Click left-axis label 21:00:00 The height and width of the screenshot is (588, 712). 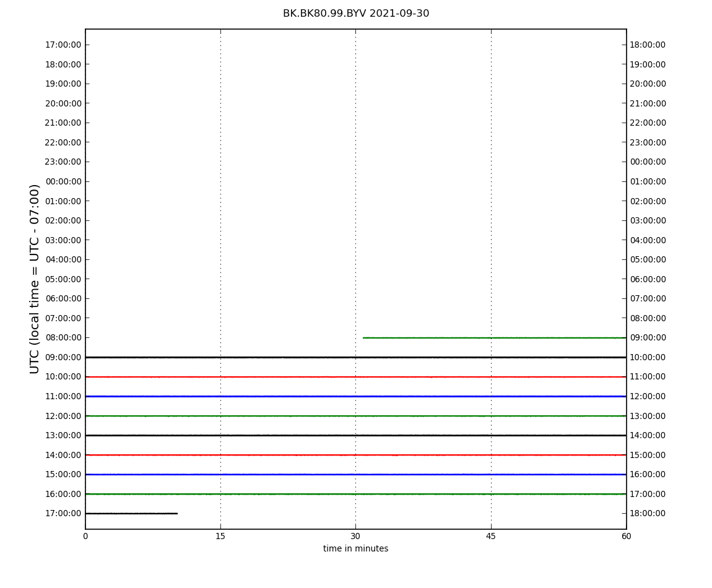pyautogui.click(x=63, y=123)
